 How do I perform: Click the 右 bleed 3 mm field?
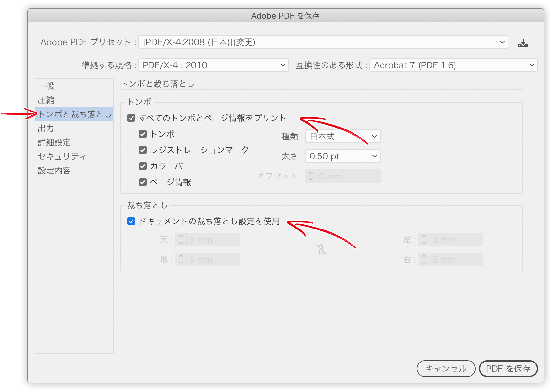456,259
